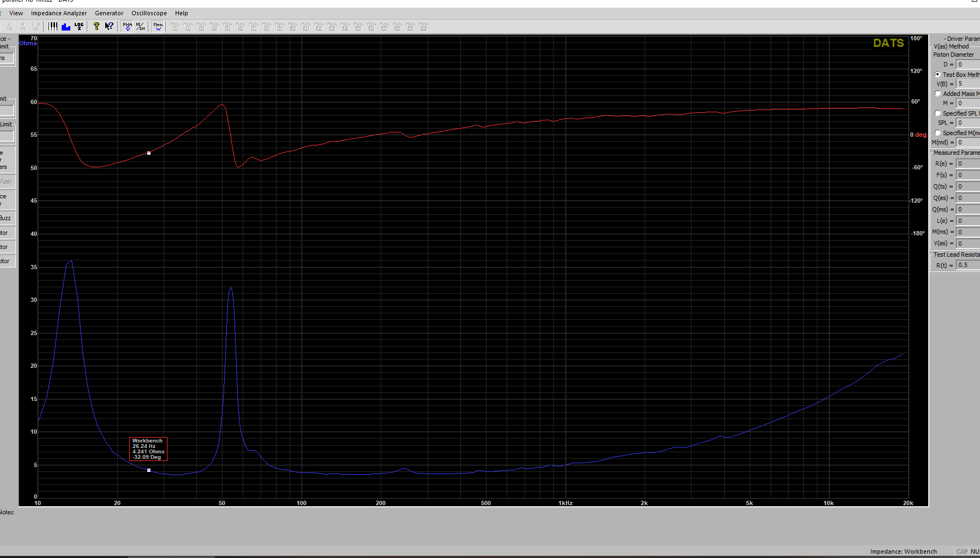Viewport: 980px width, 558px height.
Task: Select the Mem 2 memory slot icon
Action: (188, 26)
